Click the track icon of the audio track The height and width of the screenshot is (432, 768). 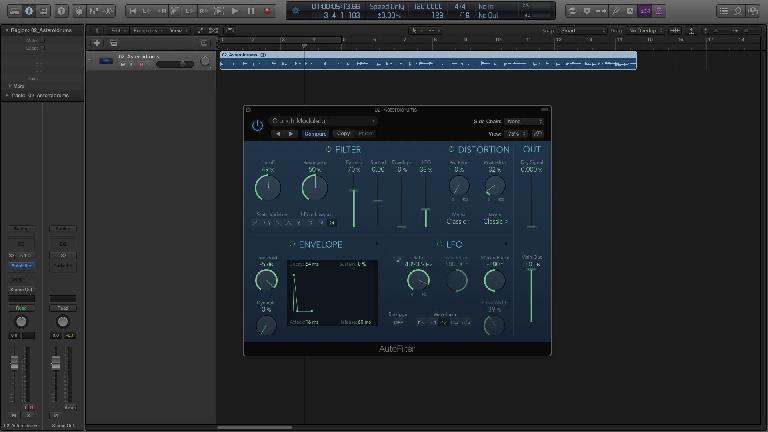pyautogui.click(x=106, y=61)
